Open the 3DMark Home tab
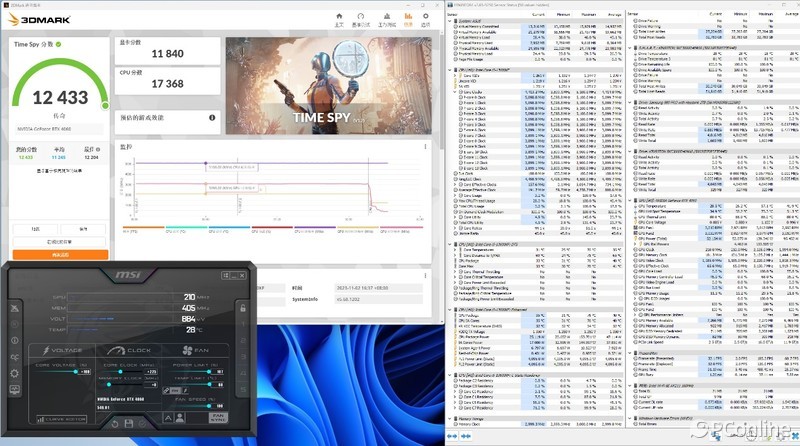This screenshot has width=800, height=446. [338, 20]
